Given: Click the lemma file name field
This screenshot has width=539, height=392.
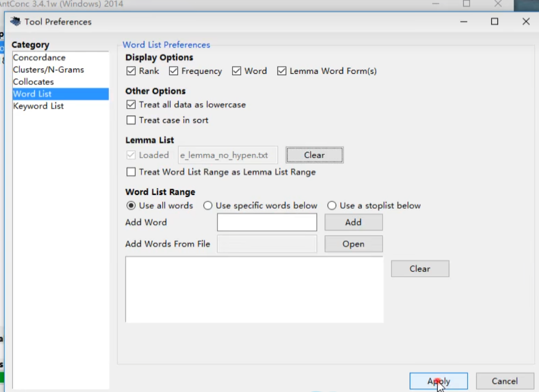Looking at the screenshot, I should [x=228, y=155].
